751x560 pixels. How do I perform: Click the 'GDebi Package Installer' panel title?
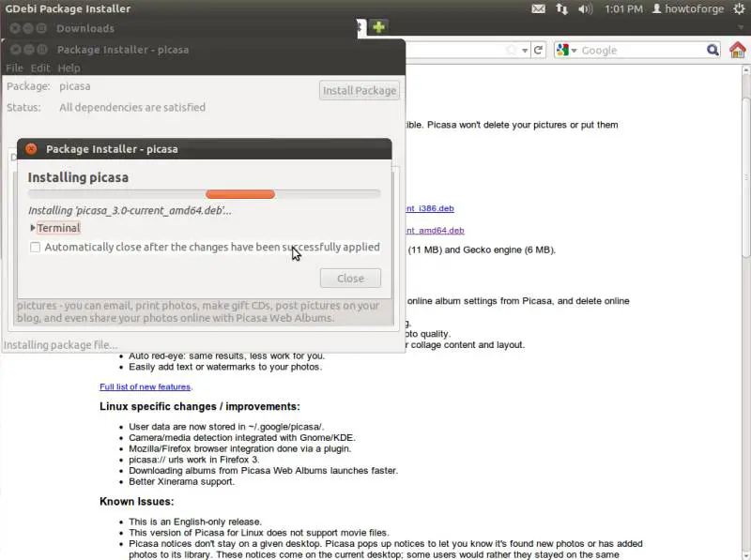pyautogui.click(x=68, y=8)
